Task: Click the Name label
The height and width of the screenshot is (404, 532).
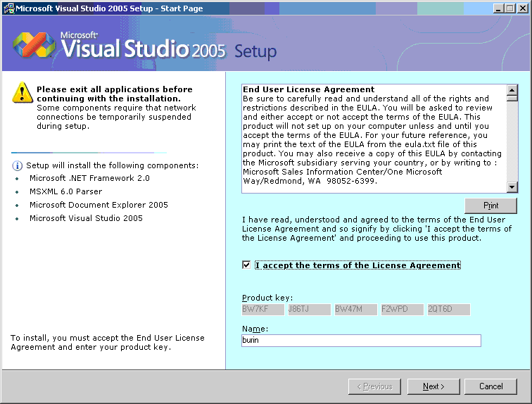Action: 255,329
